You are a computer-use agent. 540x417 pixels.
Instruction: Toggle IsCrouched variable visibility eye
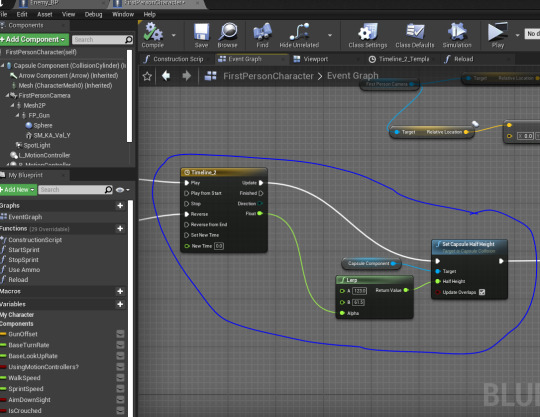click(120, 411)
